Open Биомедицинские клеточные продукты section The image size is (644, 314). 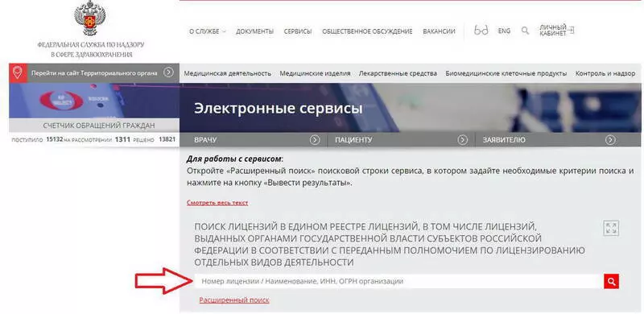point(506,73)
